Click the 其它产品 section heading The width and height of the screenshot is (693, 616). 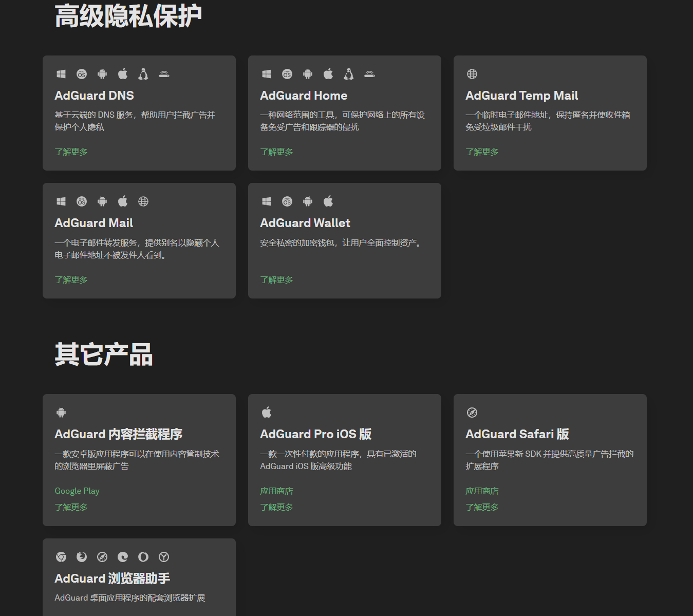click(104, 354)
